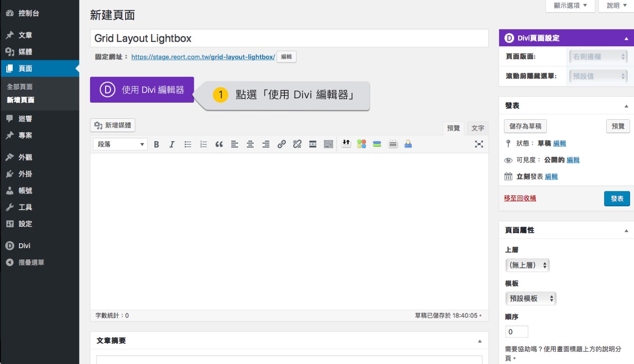The width and height of the screenshot is (634, 364).
Task: Click the person shortcode icon in toolbar
Action: point(408,144)
